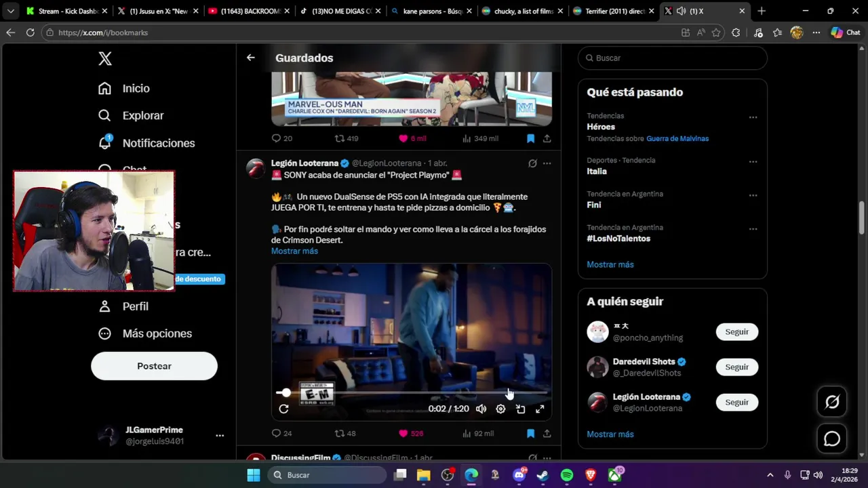The height and width of the screenshot is (488, 868).
Task: Open Perfil in sidebar
Action: [x=125, y=306]
